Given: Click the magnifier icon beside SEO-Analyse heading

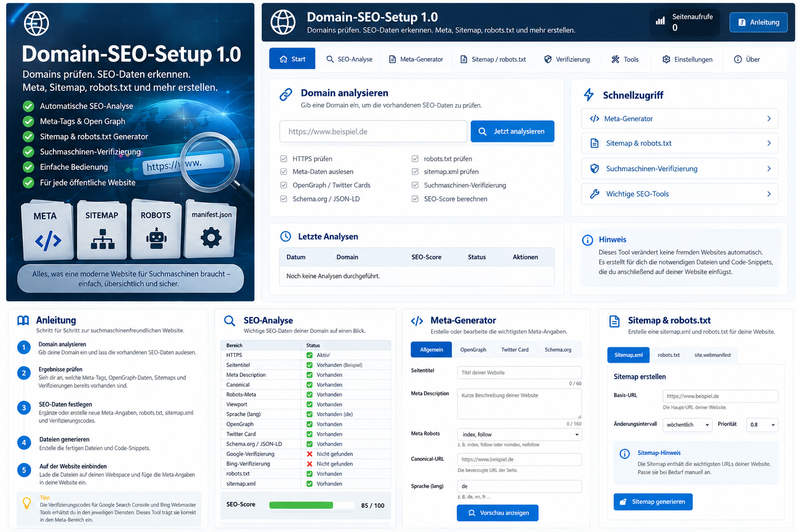Looking at the screenshot, I should (230, 321).
